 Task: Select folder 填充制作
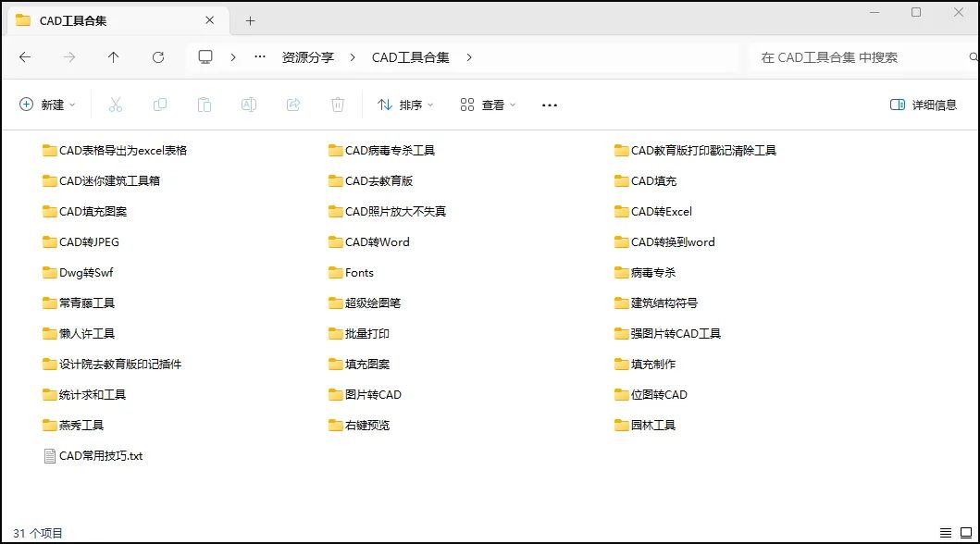[x=646, y=365]
